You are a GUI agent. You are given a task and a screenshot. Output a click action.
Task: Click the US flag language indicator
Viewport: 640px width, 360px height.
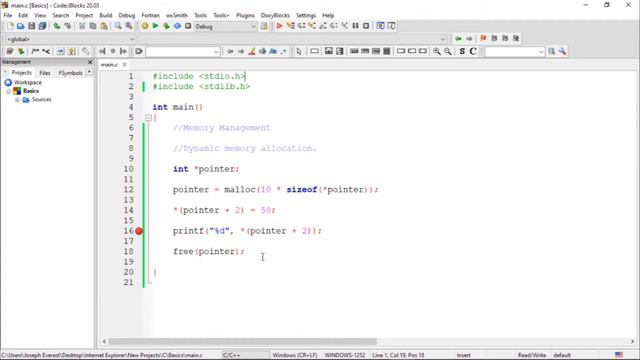coord(619,355)
